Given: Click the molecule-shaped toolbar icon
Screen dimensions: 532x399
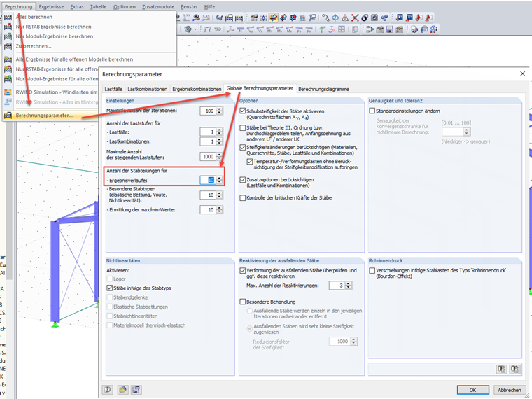Looking at the screenshot, I should point(384,17).
